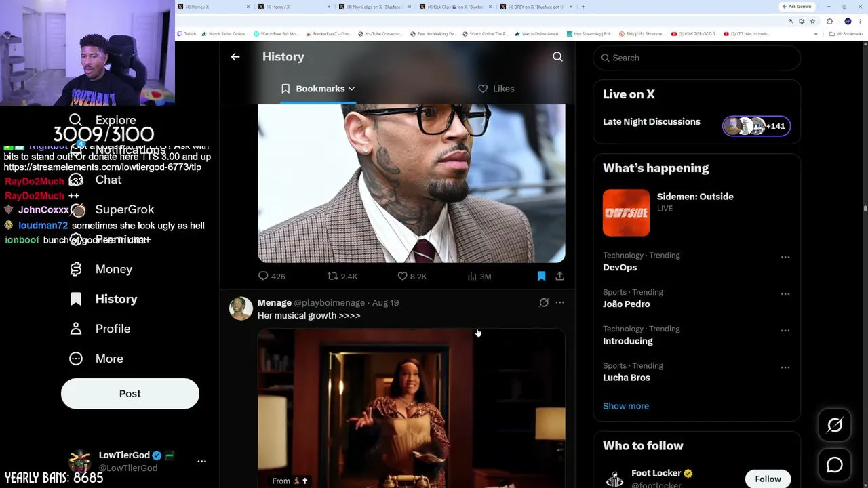This screenshot has height=488, width=868.
Task: Follow Foot Locker account
Action: tap(768, 479)
